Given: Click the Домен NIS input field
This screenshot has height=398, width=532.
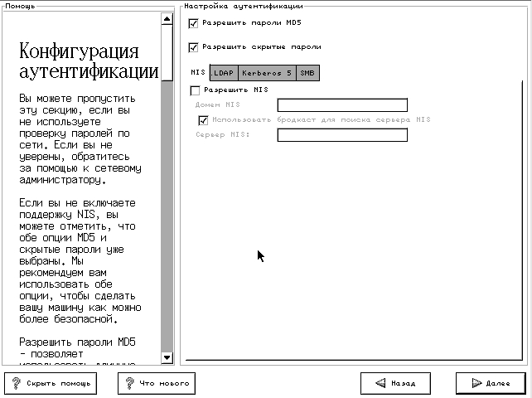Looking at the screenshot, I should click(x=342, y=105).
